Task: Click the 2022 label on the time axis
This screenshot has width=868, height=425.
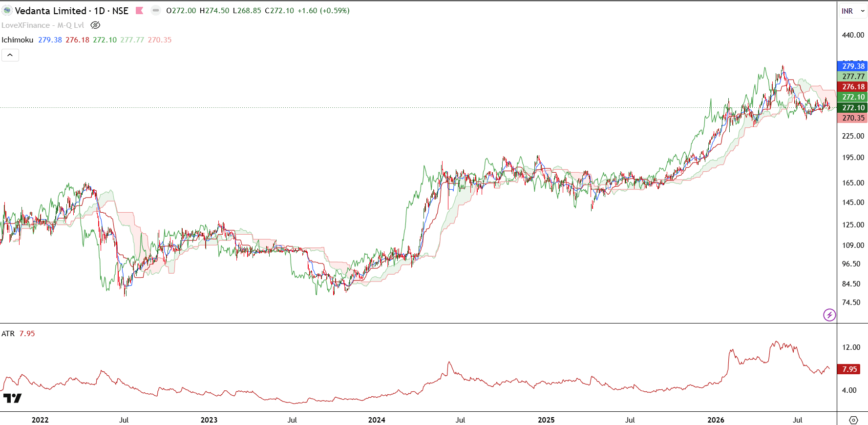Action: [40, 420]
